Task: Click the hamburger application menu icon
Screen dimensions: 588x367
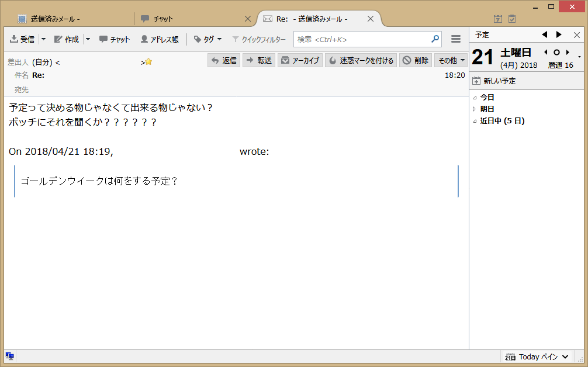Action: coord(456,39)
